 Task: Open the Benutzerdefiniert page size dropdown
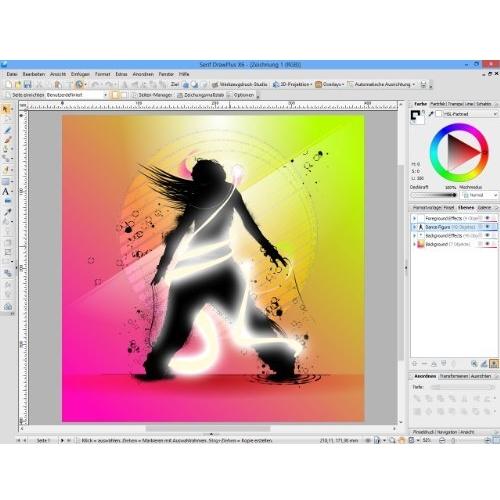77,95
